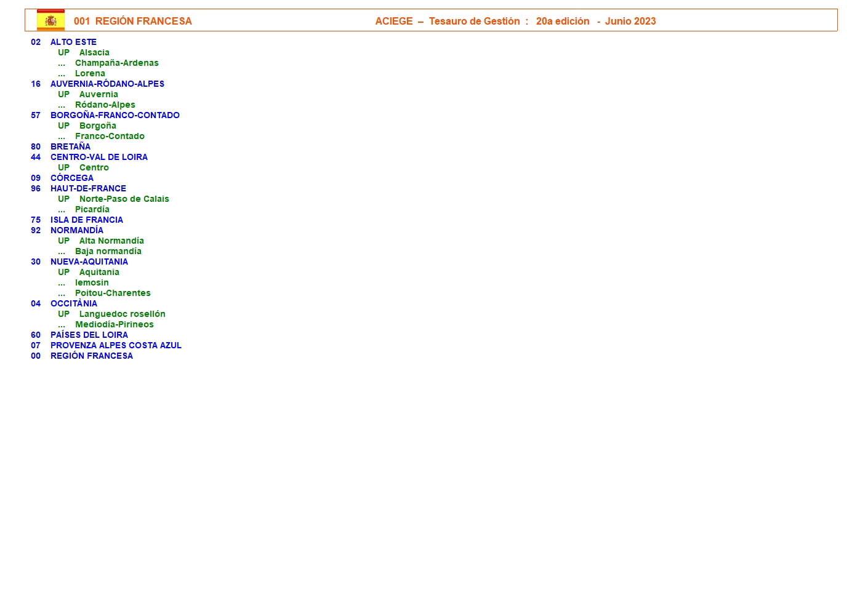Click the Poitou-Charentes synonym
868x603 pixels.
[113, 293]
